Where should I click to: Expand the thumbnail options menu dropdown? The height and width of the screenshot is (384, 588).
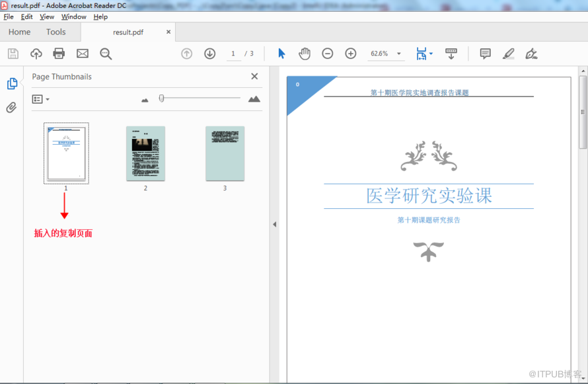point(41,99)
